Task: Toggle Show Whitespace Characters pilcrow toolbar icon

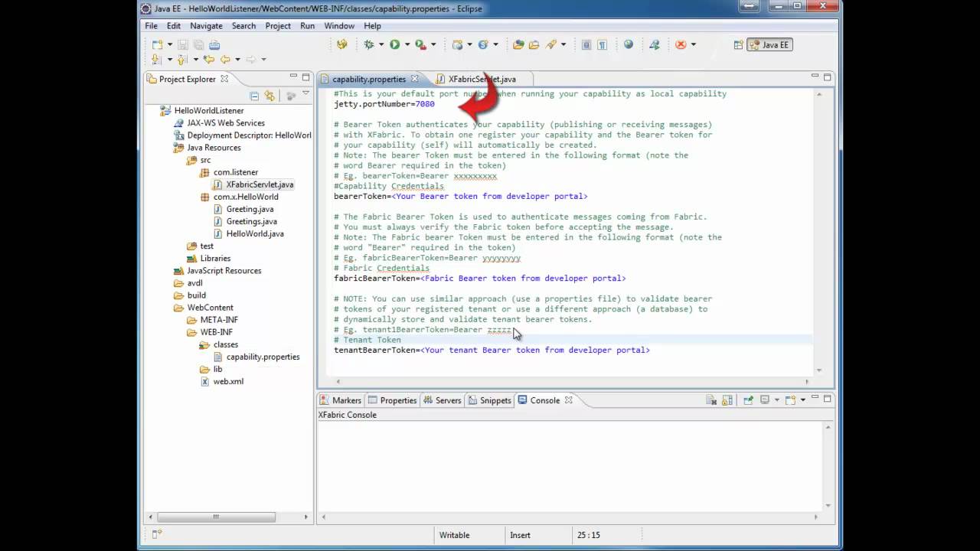Action: pyautogui.click(x=602, y=44)
